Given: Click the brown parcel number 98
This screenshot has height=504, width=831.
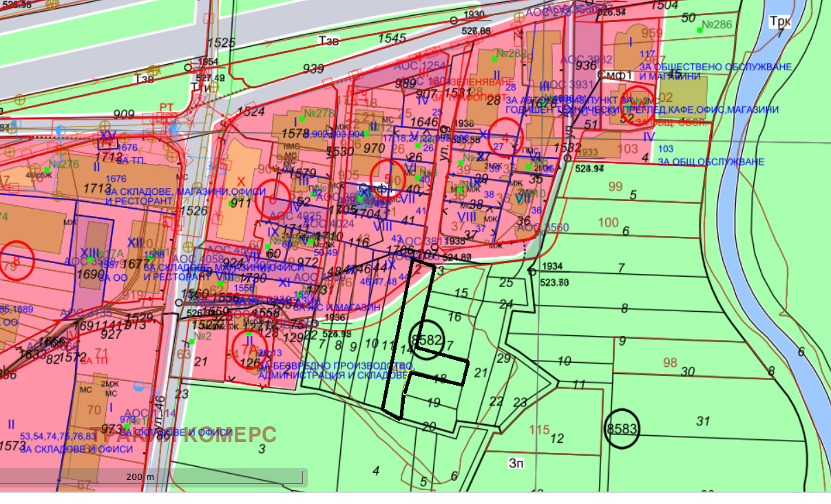Looking at the screenshot, I should tap(670, 363).
